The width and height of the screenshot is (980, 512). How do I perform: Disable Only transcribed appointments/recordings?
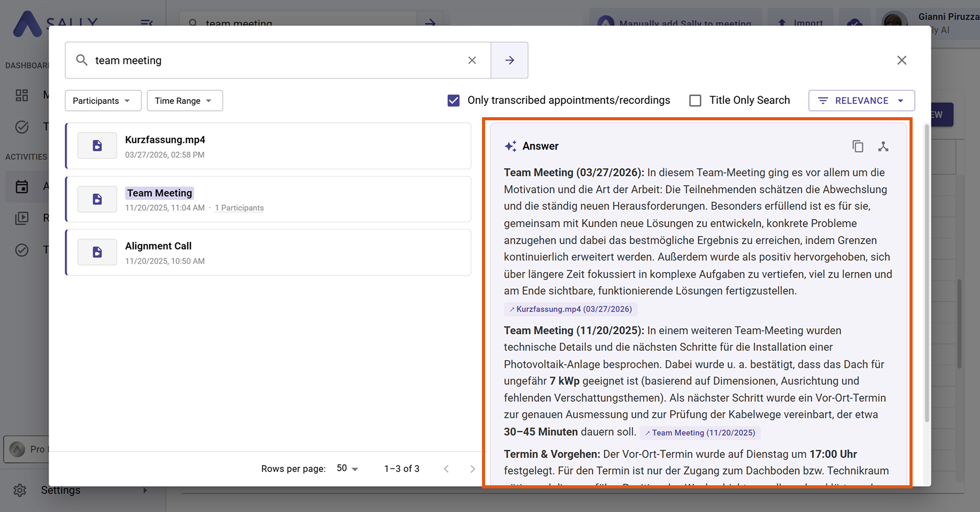[453, 100]
